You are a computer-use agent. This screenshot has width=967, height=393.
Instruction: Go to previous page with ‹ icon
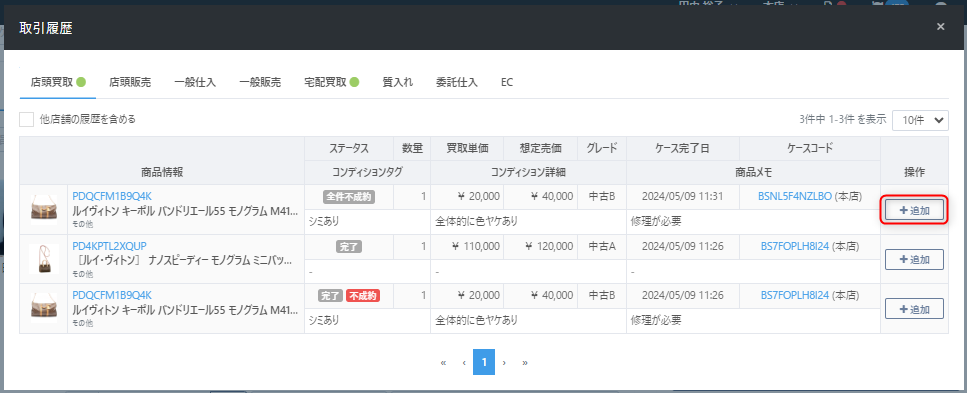click(x=464, y=362)
